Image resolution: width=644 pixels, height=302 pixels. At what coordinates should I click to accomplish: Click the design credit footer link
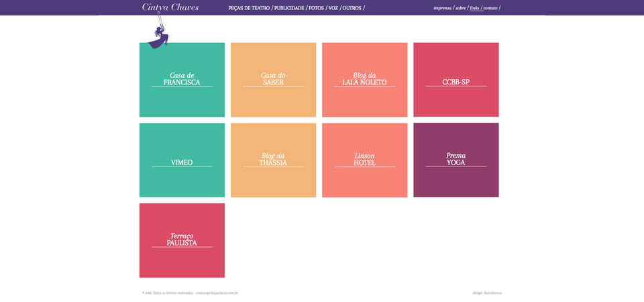[487, 293]
